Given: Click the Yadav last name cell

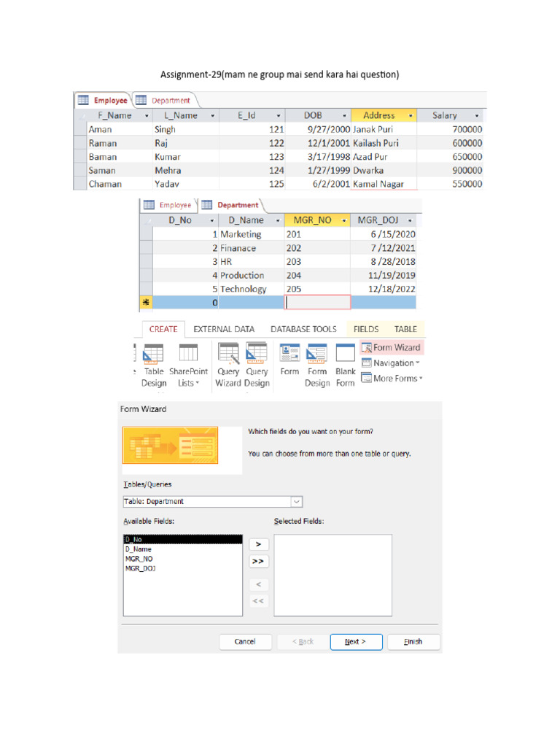Looking at the screenshot, I should pyautogui.click(x=186, y=184).
